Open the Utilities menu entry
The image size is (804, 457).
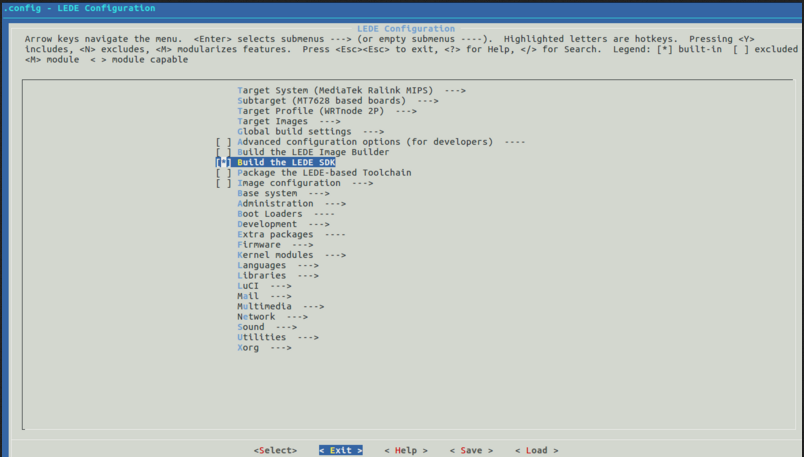click(277, 337)
